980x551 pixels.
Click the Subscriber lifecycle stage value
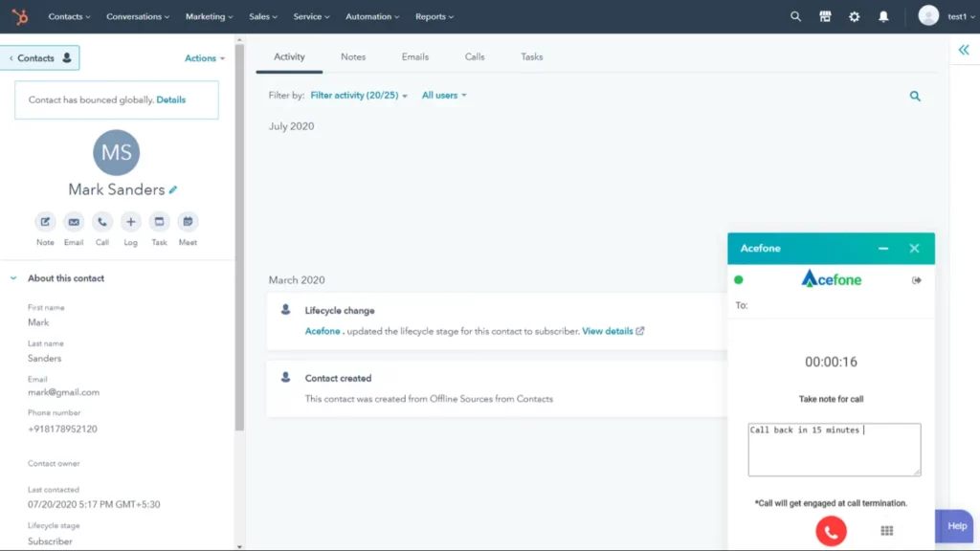coord(50,541)
